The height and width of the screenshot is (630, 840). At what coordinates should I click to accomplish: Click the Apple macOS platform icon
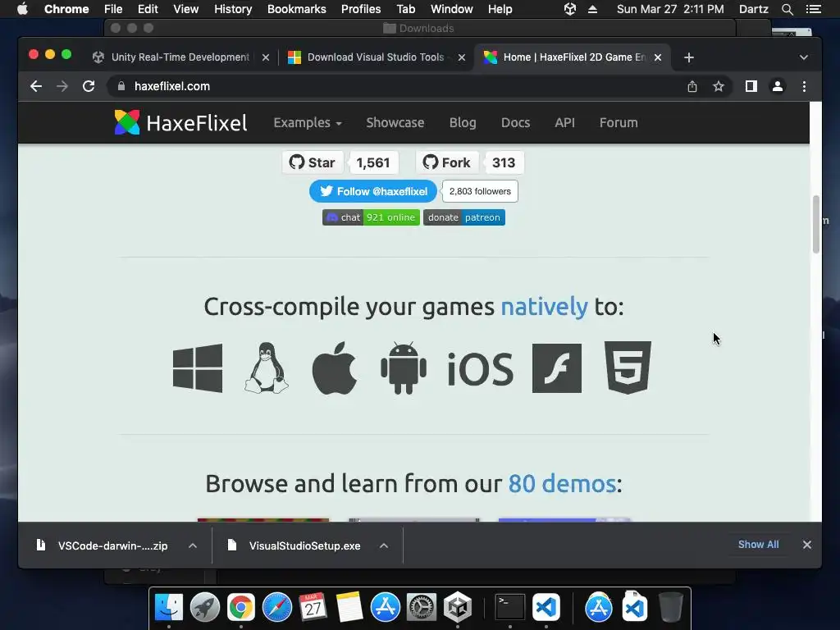[335, 368]
